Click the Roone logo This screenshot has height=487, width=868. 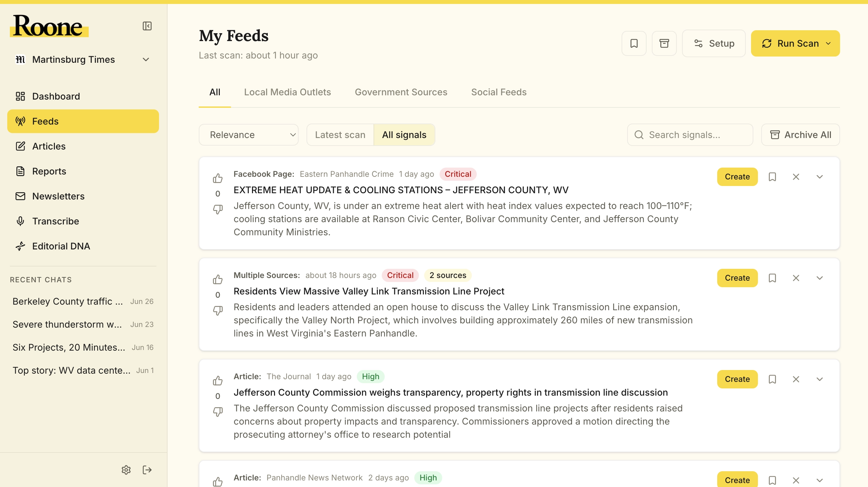coord(49,26)
